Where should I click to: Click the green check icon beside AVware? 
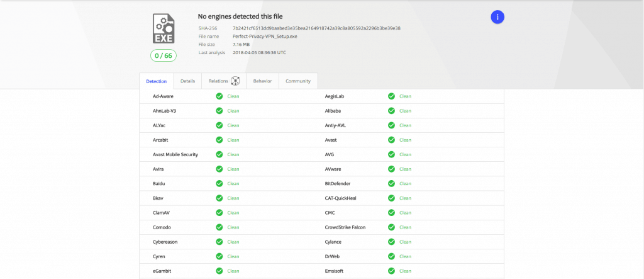coord(391,169)
